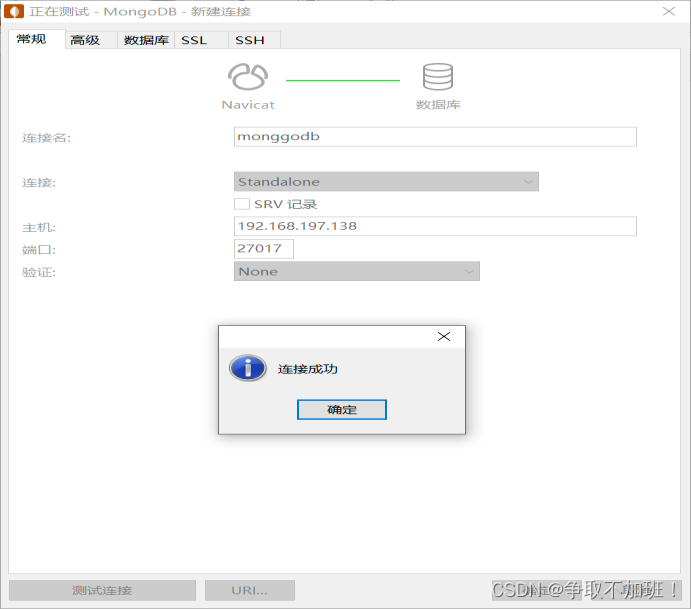Image resolution: width=691 pixels, height=609 pixels.
Task: Close the connection success dialog
Action: pos(444,337)
